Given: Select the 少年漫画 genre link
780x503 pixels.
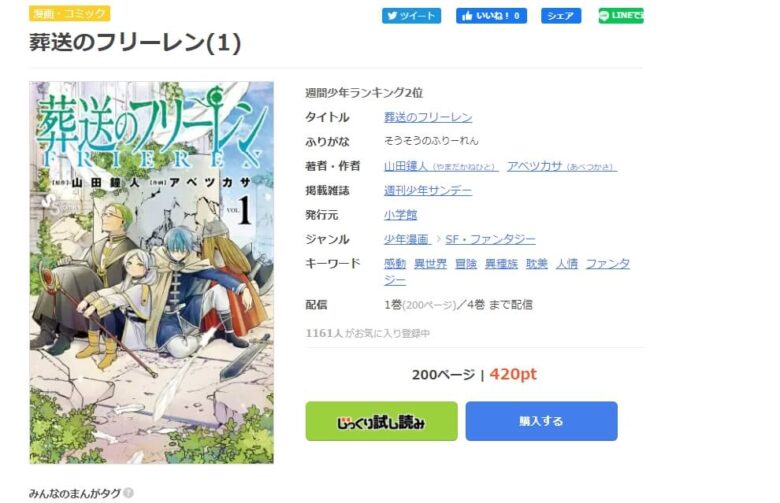Looking at the screenshot, I should pyautogui.click(x=407, y=239).
